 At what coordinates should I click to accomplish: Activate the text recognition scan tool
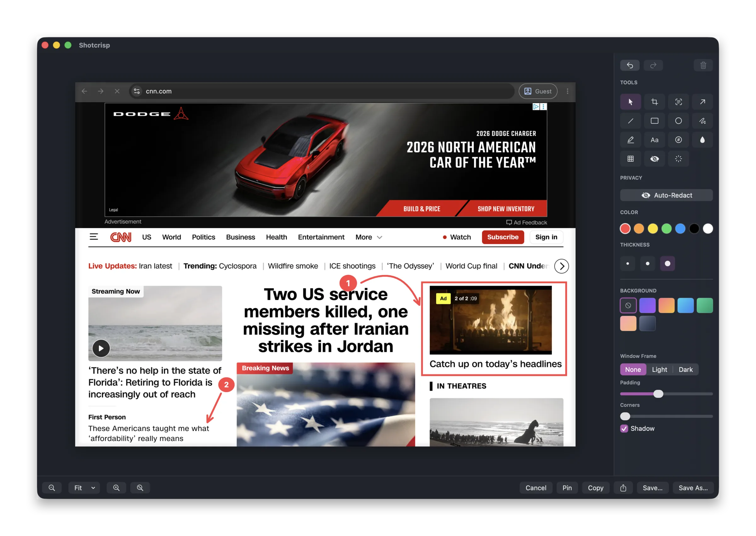[x=678, y=102]
